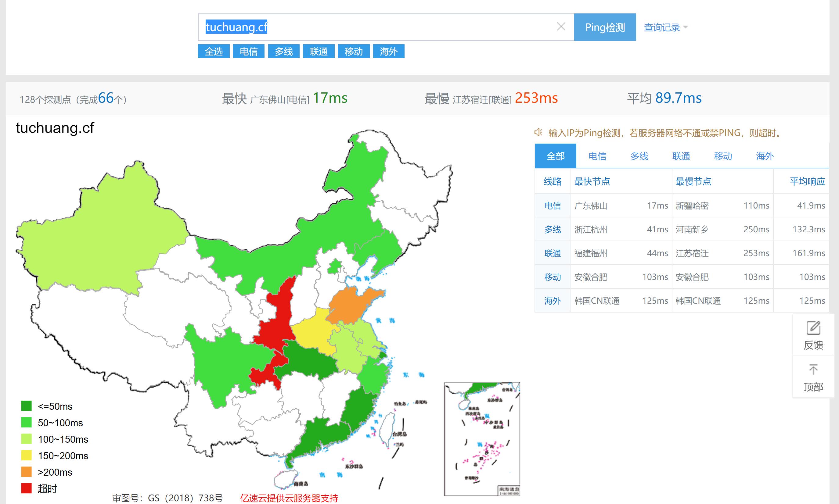Toggle the 海外 line filter
This screenshot has height=504, width=839.
[388, 52]
